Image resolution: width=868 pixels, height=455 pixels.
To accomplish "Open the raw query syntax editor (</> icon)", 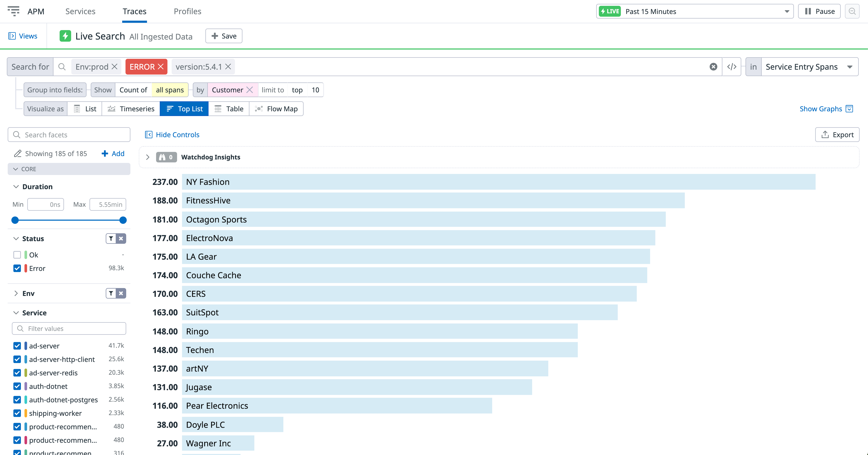I will point(732,66).
